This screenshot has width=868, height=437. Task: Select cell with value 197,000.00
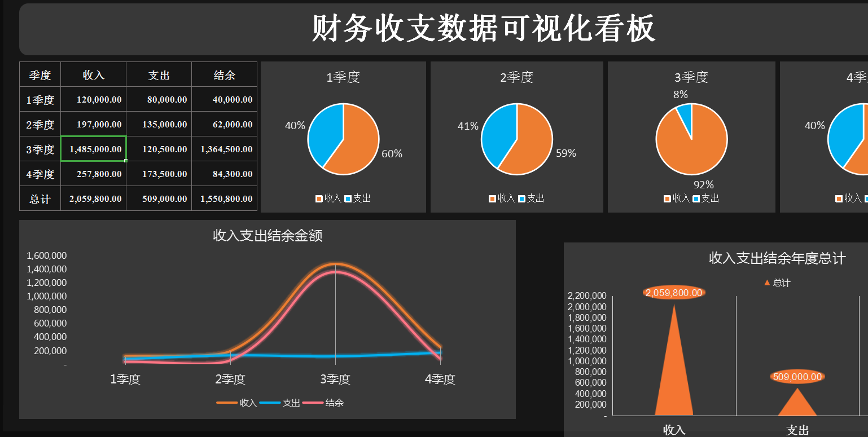pyautogui.click(x=93, y=124)
